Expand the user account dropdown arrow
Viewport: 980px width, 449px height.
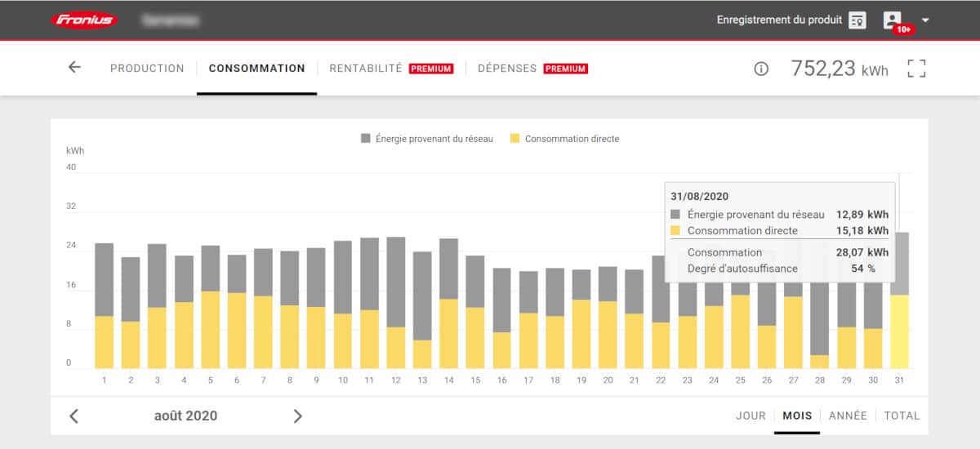point(925,20)
